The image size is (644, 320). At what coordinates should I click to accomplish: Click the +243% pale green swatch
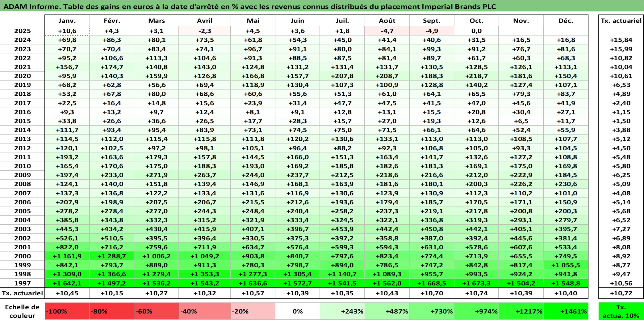pos(342,311)
